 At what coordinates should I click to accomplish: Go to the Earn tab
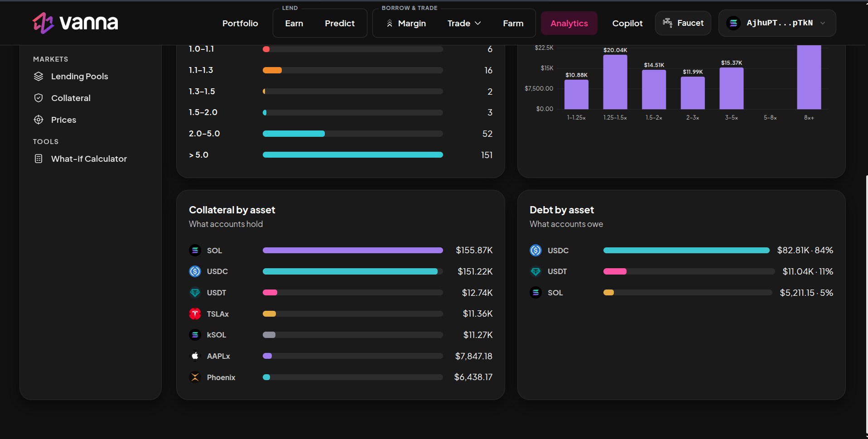(x=294, y=23)
